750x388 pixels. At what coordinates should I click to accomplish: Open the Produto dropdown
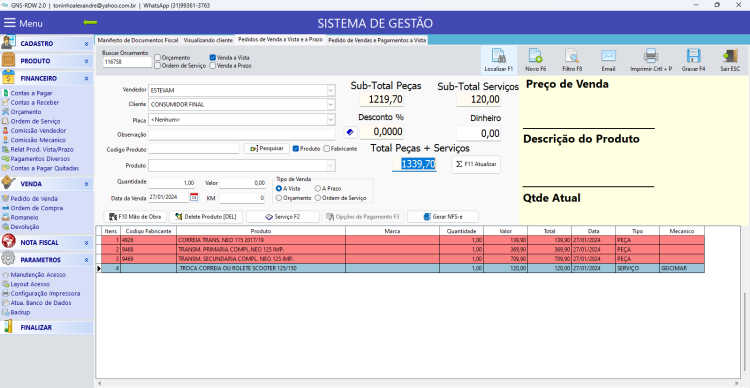tap(331, 166)
